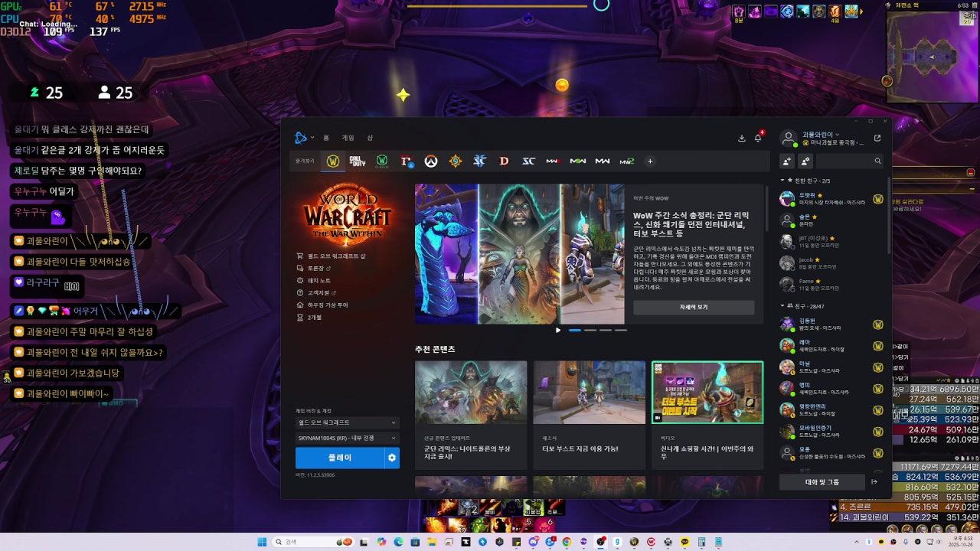Open KakaoTalk from the taskbar
980x551 pixels.
684,542
